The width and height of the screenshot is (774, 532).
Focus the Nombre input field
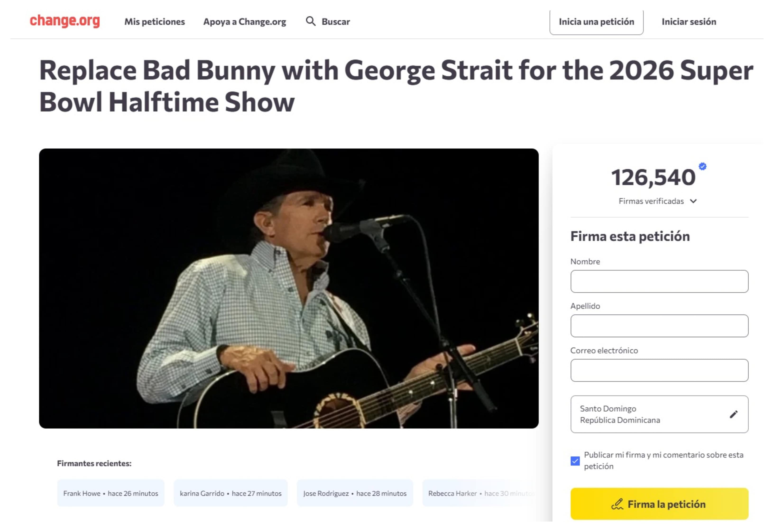pyautogui.click(x=659, y=281)
